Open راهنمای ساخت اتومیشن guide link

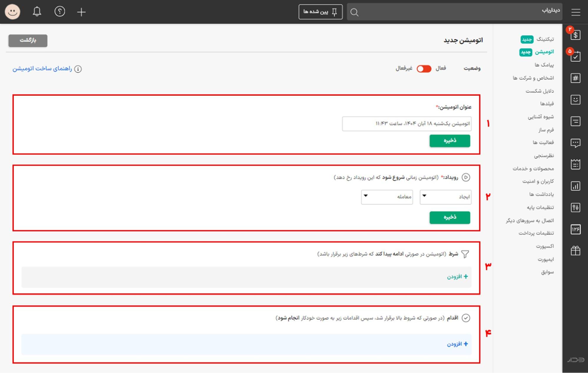click(42, 69)
